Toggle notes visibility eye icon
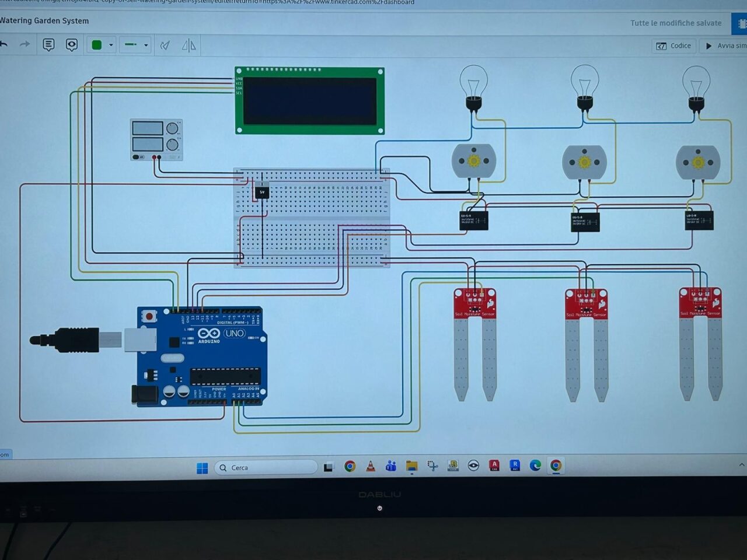Viewport: 747px width, 560px height. coord(71,45)
